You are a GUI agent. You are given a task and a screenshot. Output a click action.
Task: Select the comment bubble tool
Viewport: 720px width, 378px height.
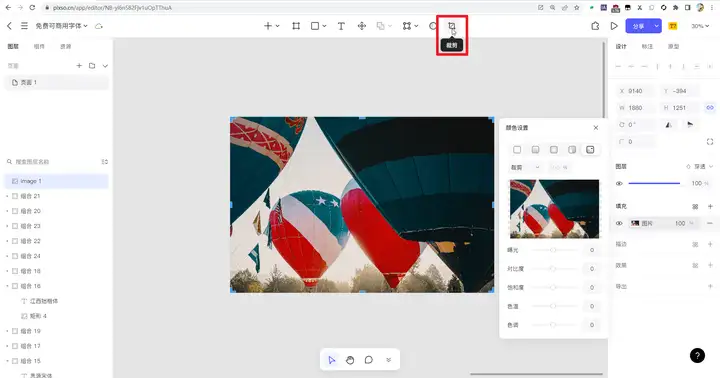pyautogui.click(x=369, y=360)
